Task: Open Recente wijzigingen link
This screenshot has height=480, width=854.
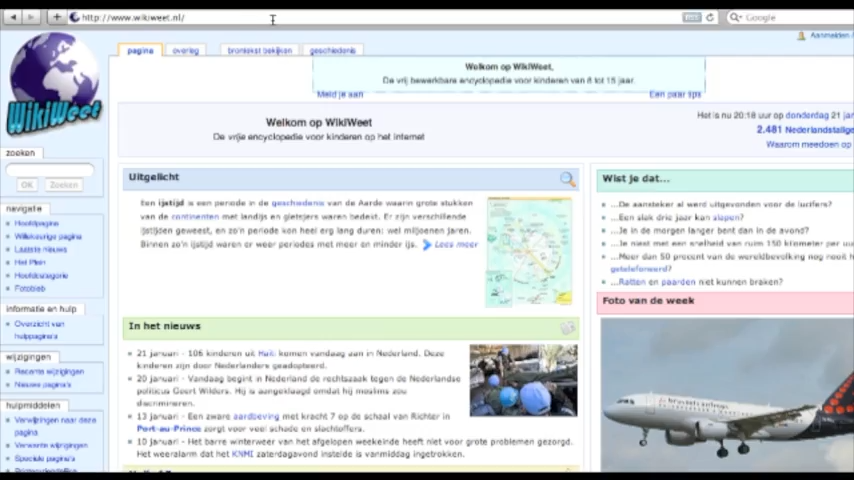Action: click(x=49, y=372)
